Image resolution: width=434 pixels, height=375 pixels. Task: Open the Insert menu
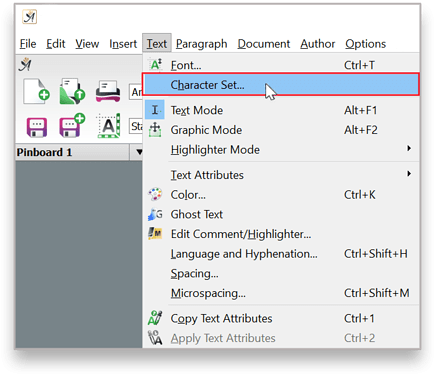(123, 44)
